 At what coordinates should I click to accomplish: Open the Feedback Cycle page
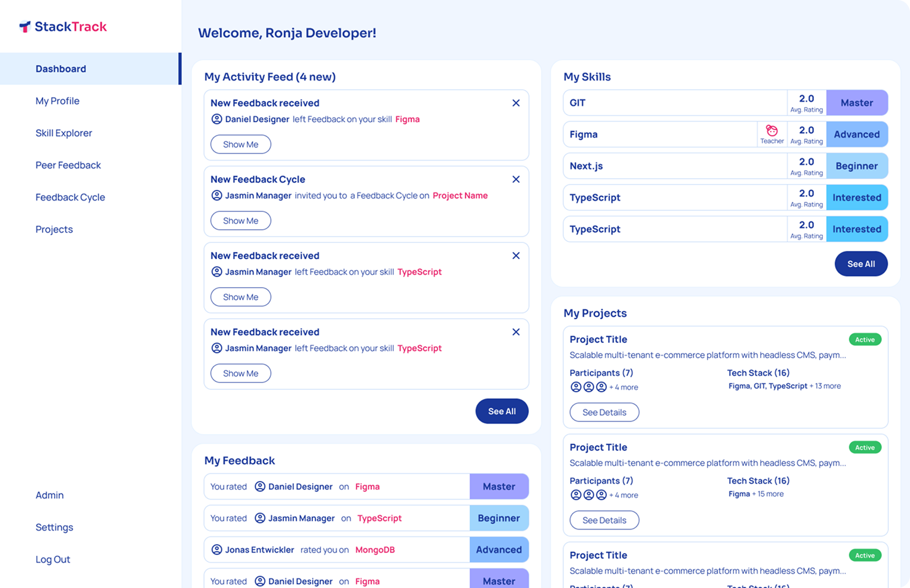coord(70,197)
